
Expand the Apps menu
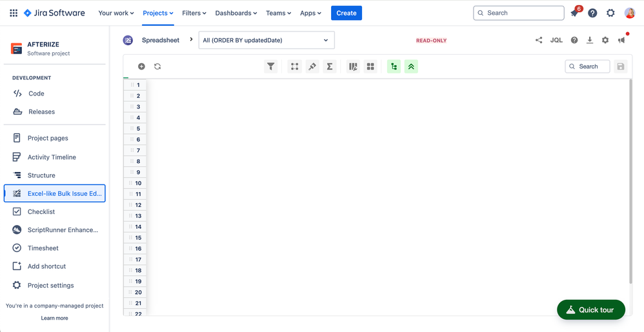pyautogui.click(x=310, y=13)
